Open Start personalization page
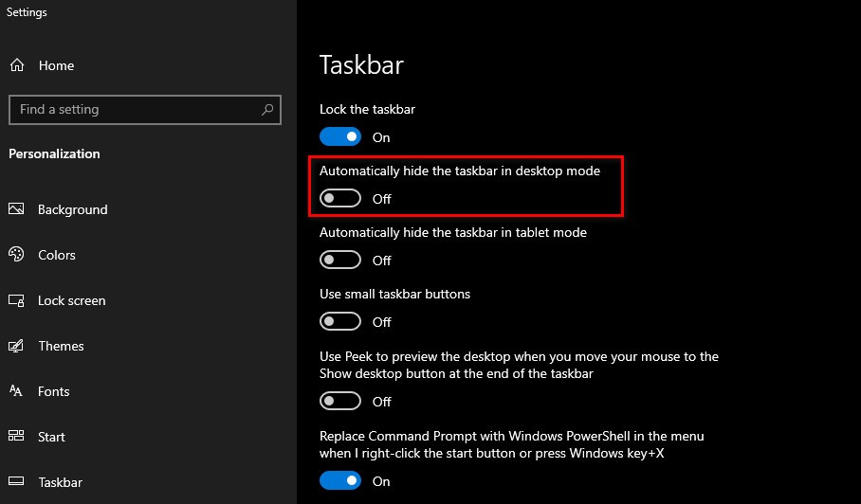Screen dimensions: 861x504 click(x=51, y=437)
